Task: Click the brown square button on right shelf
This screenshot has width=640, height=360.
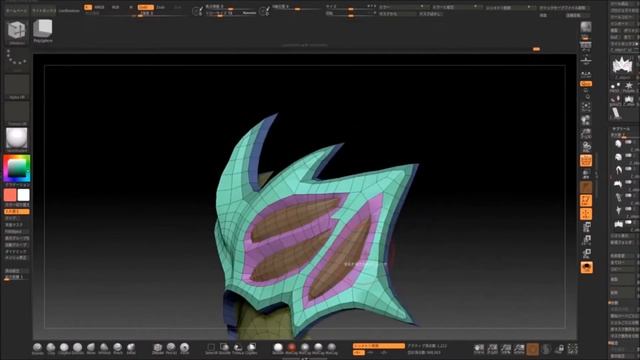Action: click(586, 187)
